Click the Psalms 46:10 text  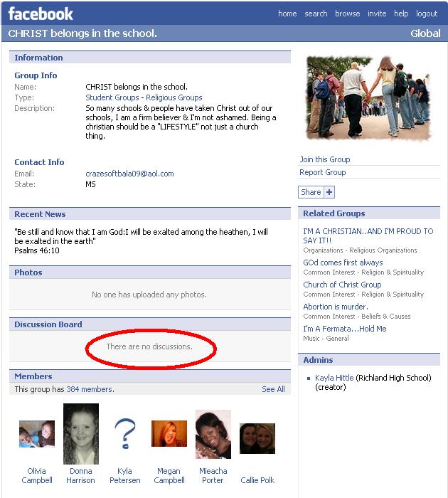point(37,250)
